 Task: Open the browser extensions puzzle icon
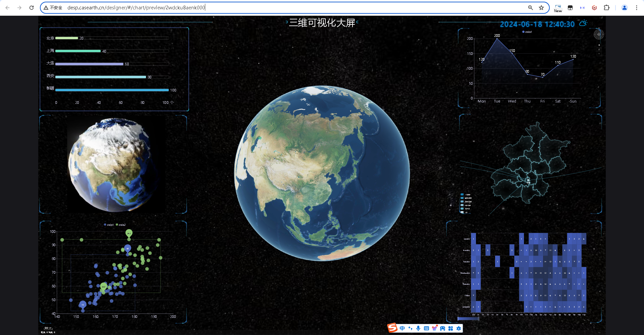606,8
